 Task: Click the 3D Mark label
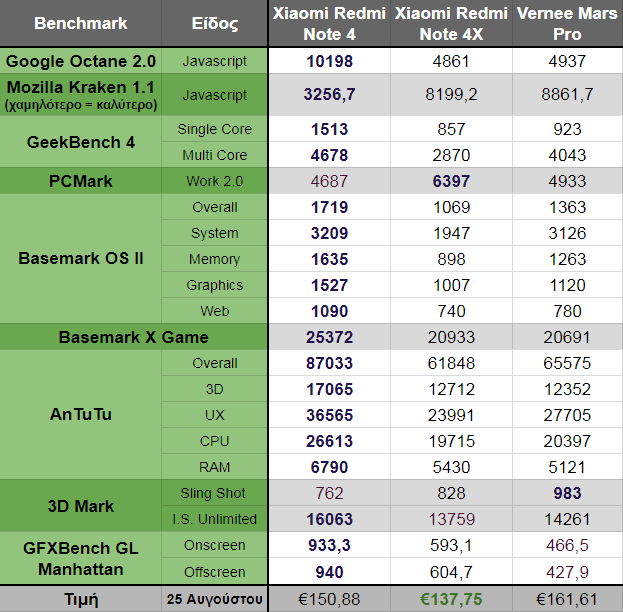click(x=81, y=506)
